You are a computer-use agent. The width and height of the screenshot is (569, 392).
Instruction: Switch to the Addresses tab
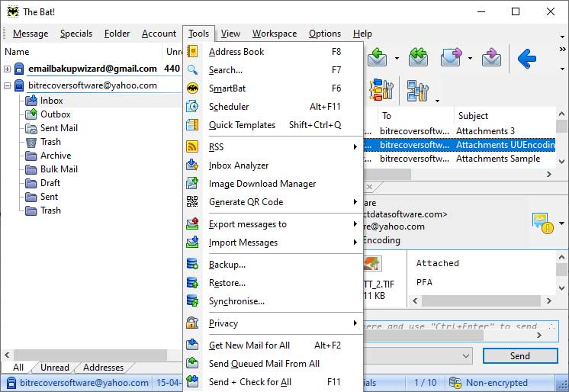coord(104,368)
